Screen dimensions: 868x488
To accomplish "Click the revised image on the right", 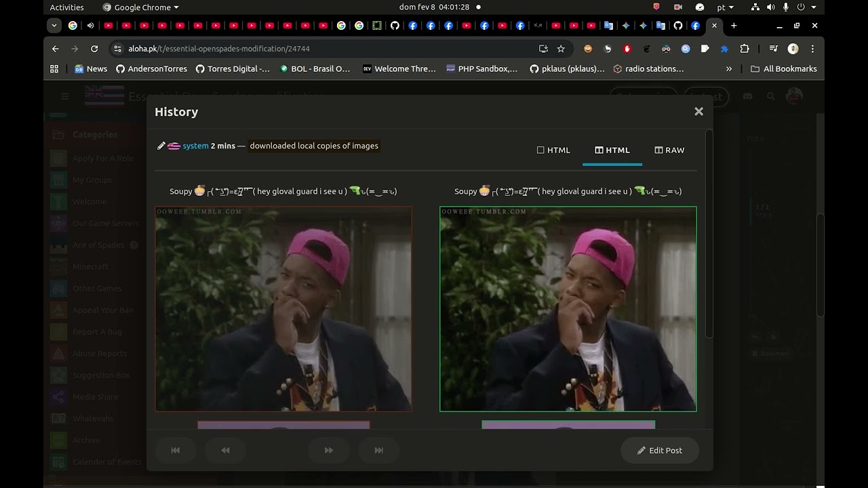I will pos(568,309).
